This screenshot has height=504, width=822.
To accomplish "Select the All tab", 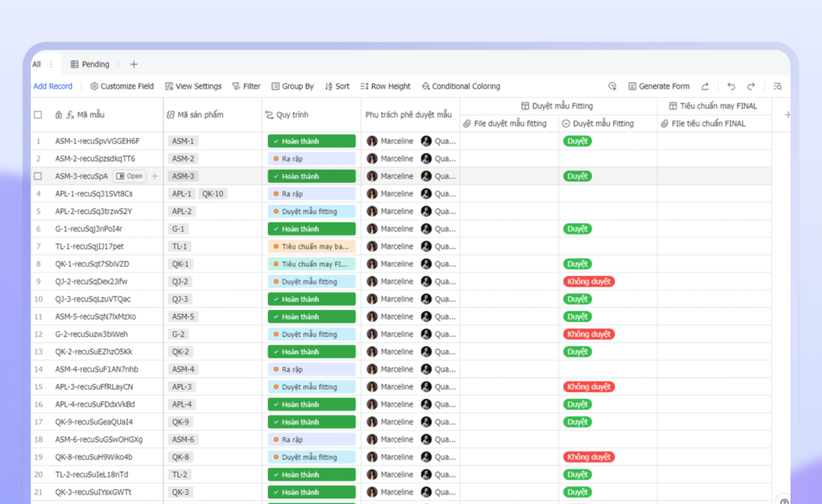I will click(x=36, y=64).
